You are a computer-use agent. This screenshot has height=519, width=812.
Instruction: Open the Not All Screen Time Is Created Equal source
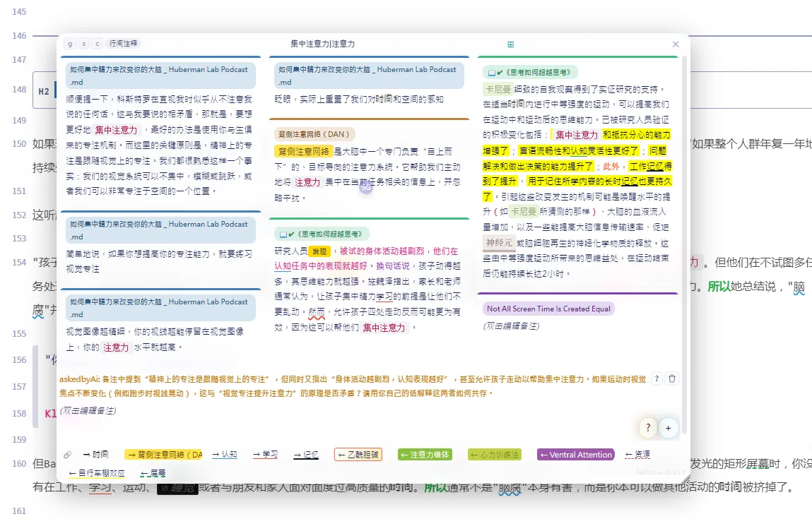click(548, 309)
